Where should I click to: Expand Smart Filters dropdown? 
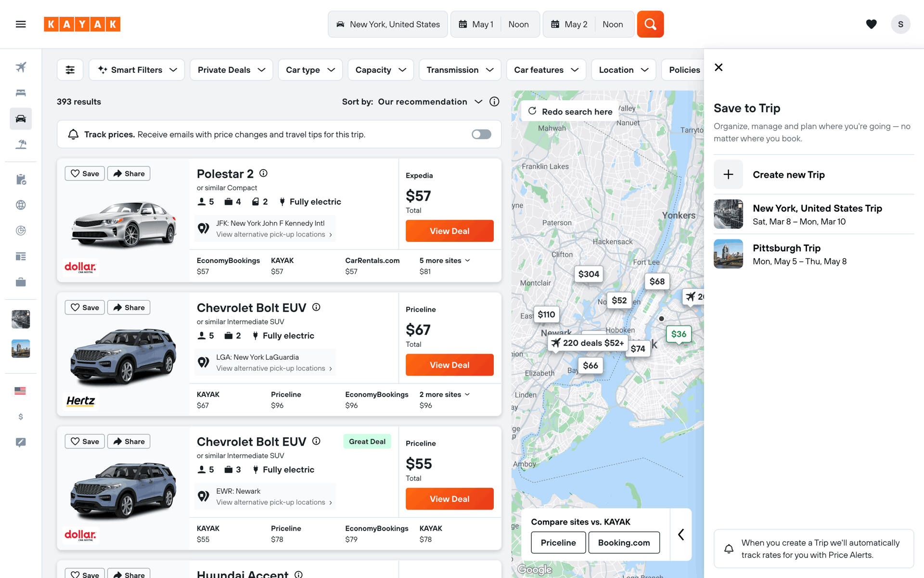click(x=137, y=70)
